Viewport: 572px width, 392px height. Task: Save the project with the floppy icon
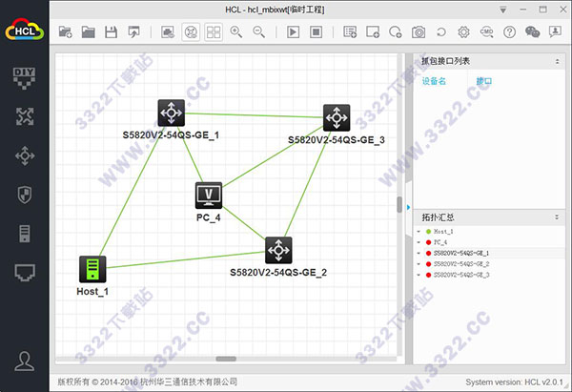(x=111, y=32)
